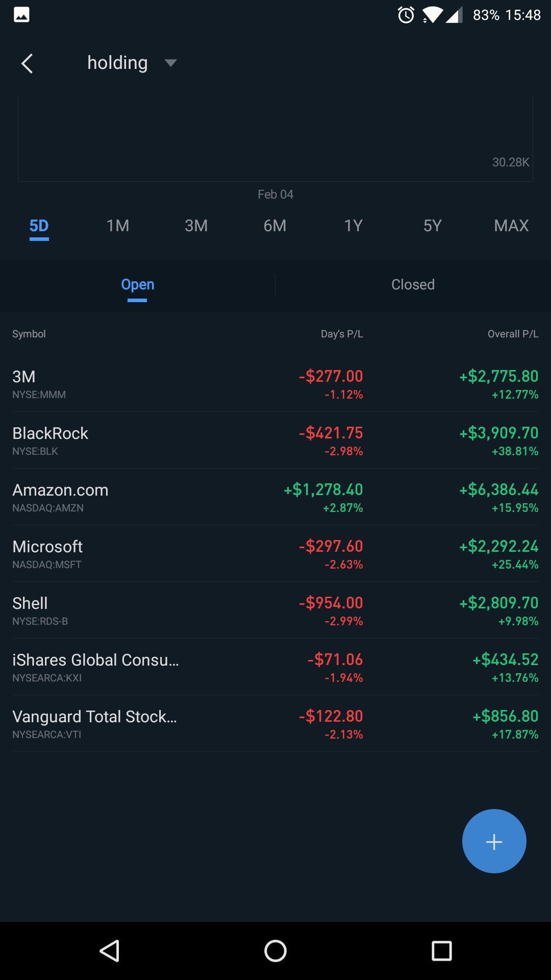
Task: Select the 1M chart range
Action: point(118,226)
